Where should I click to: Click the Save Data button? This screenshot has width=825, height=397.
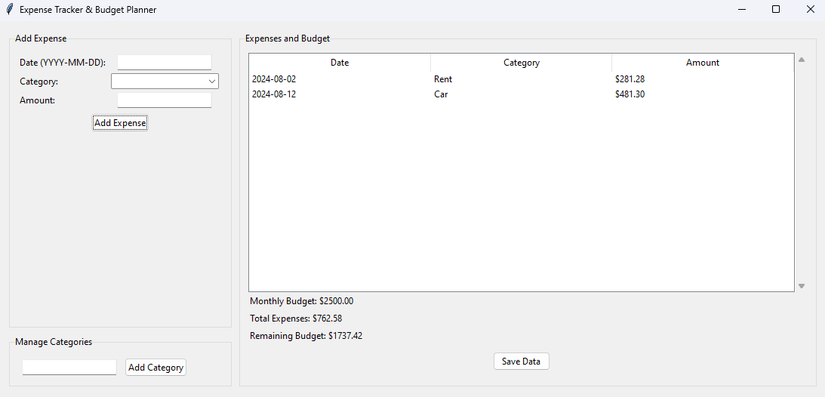point(521,361)
